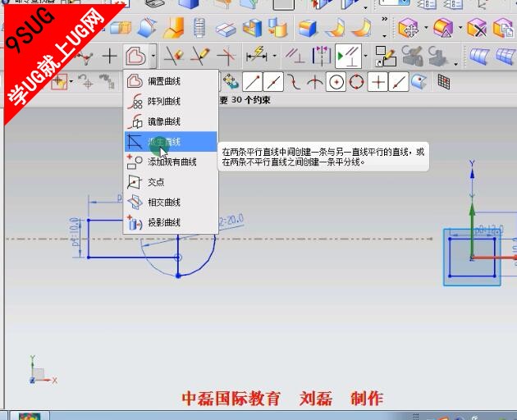Open the selection filter dropdown arrow
This screenshot has height=420, width=517.
pyautogui.click(x=71, y=81)
